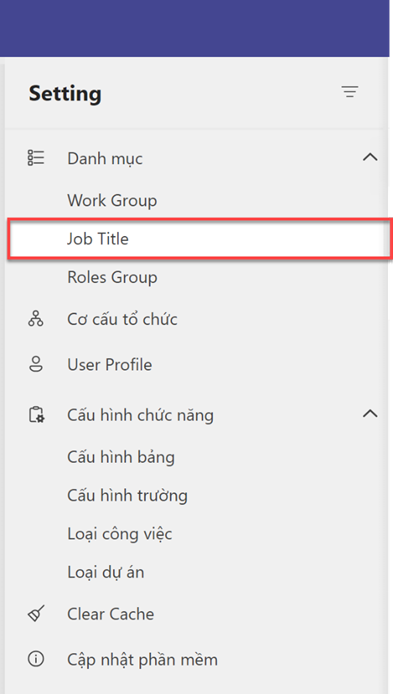Collapse the Cấu hình chức năng chevron
This screenshot has height=694, width=393.
point(370,414)
